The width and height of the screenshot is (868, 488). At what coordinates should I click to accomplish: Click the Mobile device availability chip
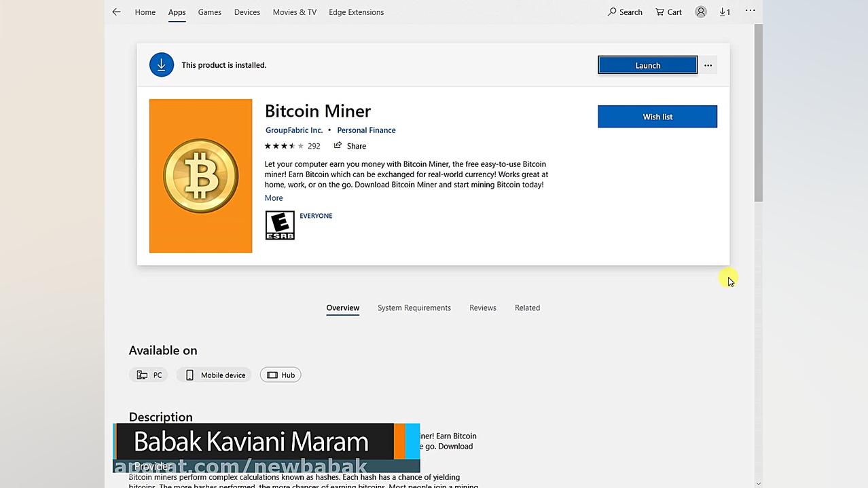point(215,375)
